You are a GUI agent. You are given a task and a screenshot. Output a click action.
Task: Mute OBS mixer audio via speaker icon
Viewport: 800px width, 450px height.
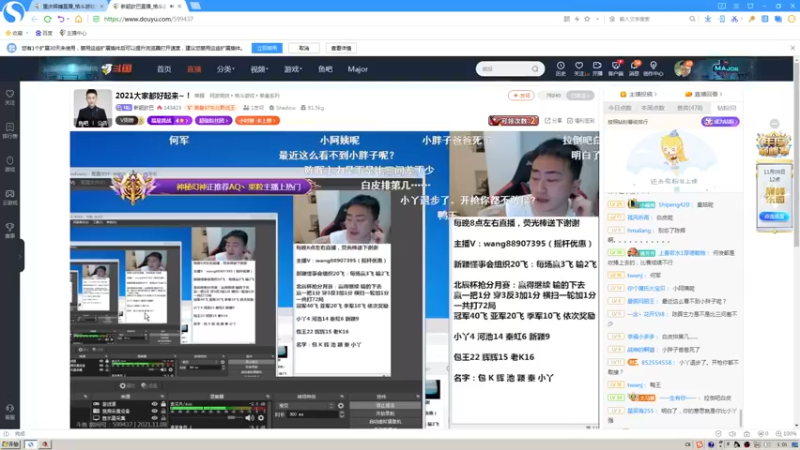[x=249, y=418]
